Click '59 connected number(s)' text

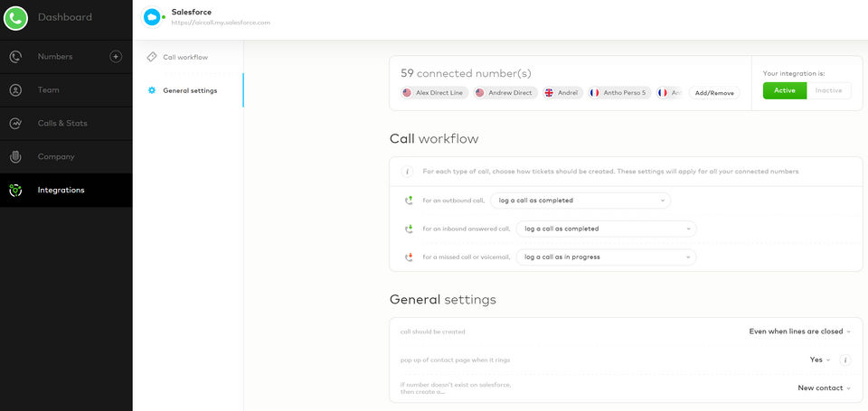point(466,73)
